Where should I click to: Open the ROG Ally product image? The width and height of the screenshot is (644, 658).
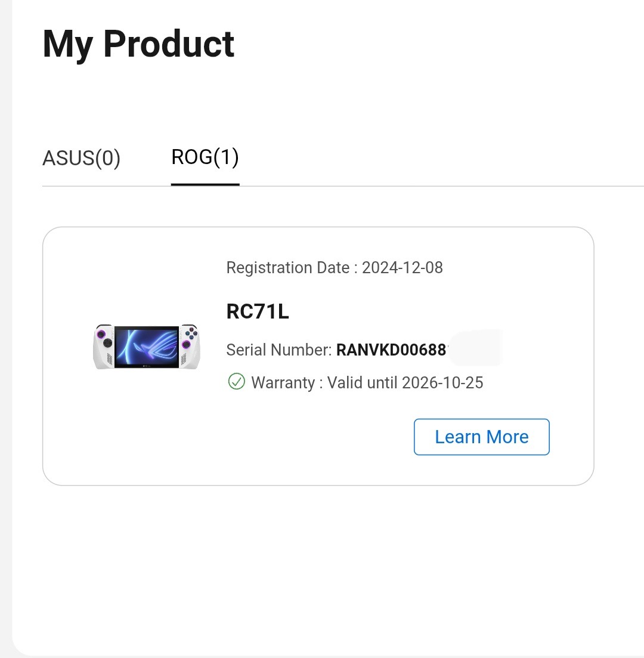(x=147, y=347)
